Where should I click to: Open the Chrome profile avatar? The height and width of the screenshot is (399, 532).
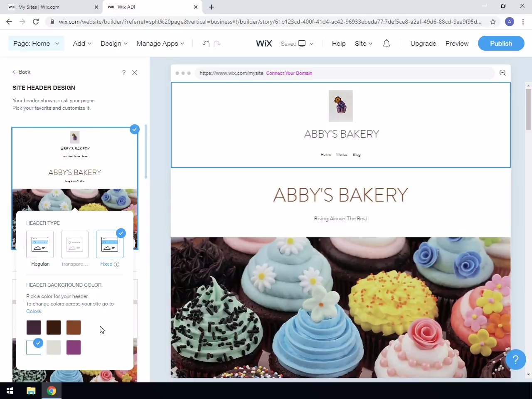click(x=510, y=22)
